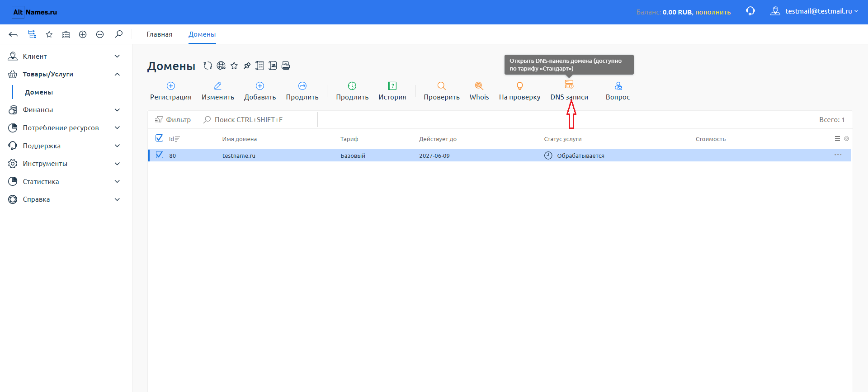The image size is (868, 392).
Task: Open Домены item in sidebar
Action: (x=39, y=92)
